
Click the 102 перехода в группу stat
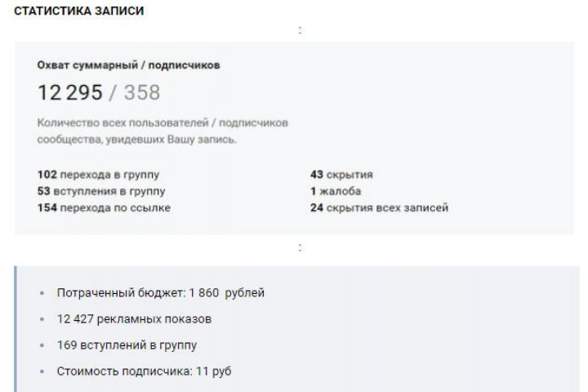tap(99, 175)
